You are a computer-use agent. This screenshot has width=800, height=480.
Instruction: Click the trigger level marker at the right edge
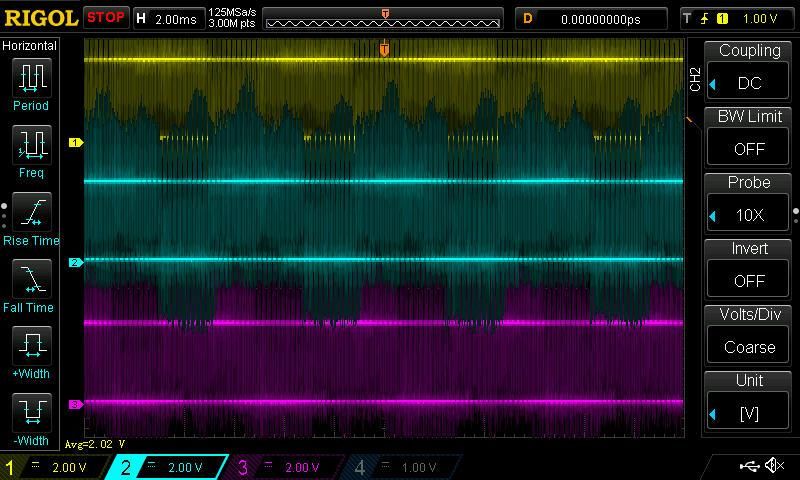coord(690,120)
